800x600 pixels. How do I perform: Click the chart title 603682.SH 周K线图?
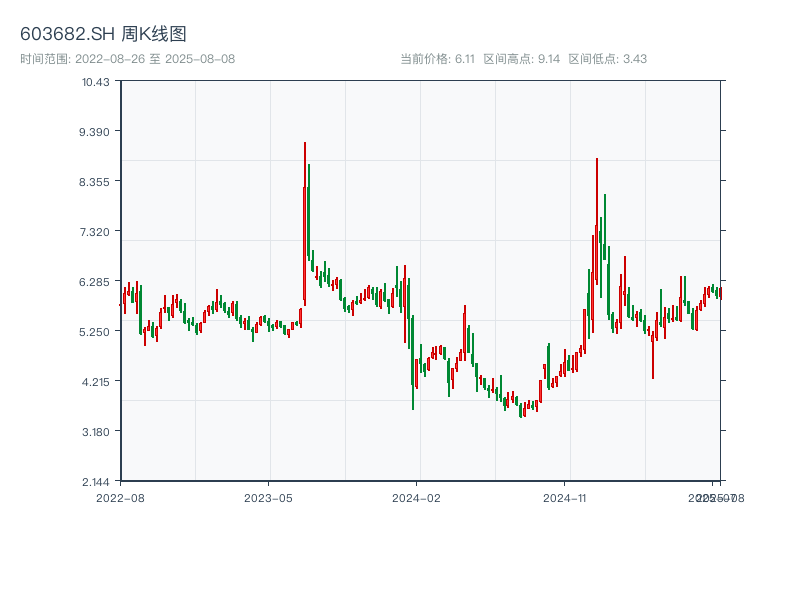click(x=103, y=34)
